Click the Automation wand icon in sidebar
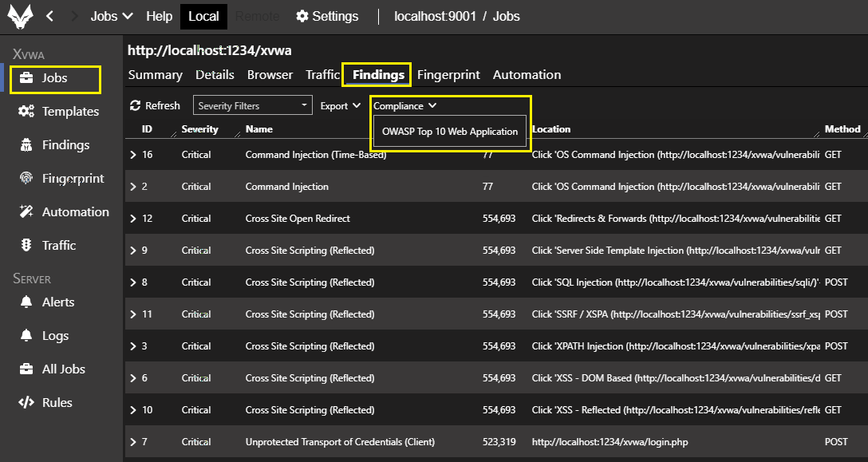This screenshot has width=868, height=462. tap(26, 211)
